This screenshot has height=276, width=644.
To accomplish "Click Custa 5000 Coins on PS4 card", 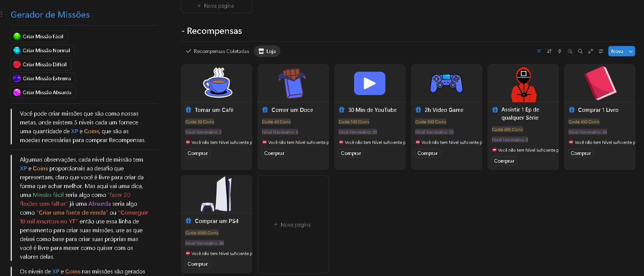I will point(202,233).
